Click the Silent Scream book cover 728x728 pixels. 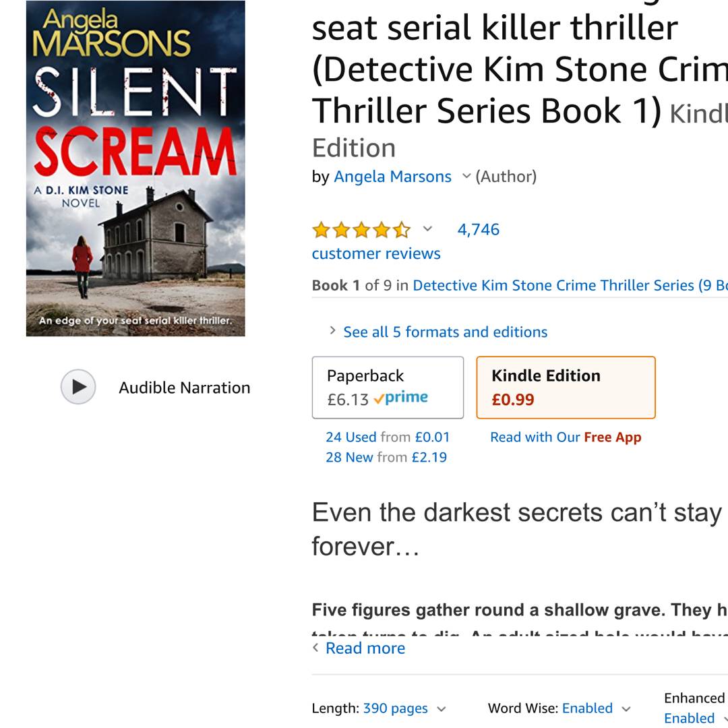(x=135, y=168)
